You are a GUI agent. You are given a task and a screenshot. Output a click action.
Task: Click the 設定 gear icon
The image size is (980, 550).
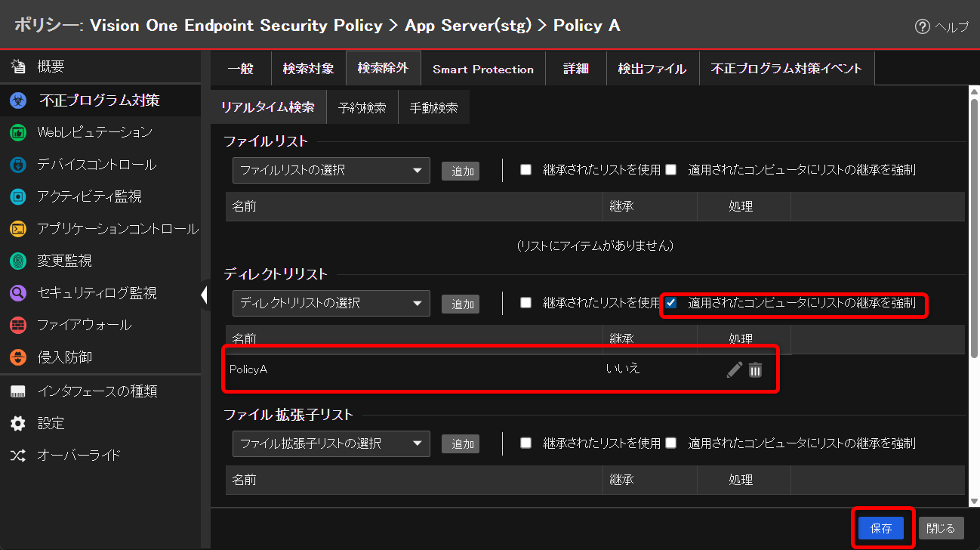click(x=18, y=423)
